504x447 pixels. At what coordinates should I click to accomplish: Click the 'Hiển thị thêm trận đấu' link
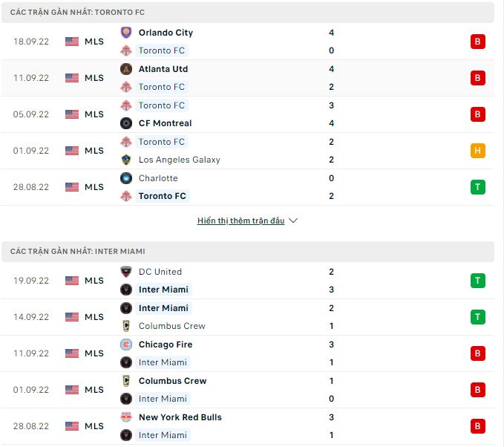click(x=240, y=221)
